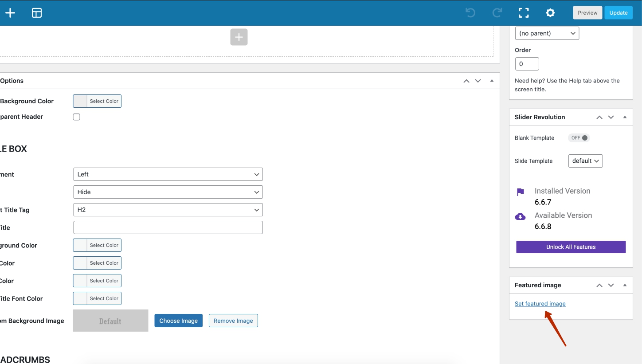Click the Preview button
Screen dimensions: 642x364
pos(587,13)
